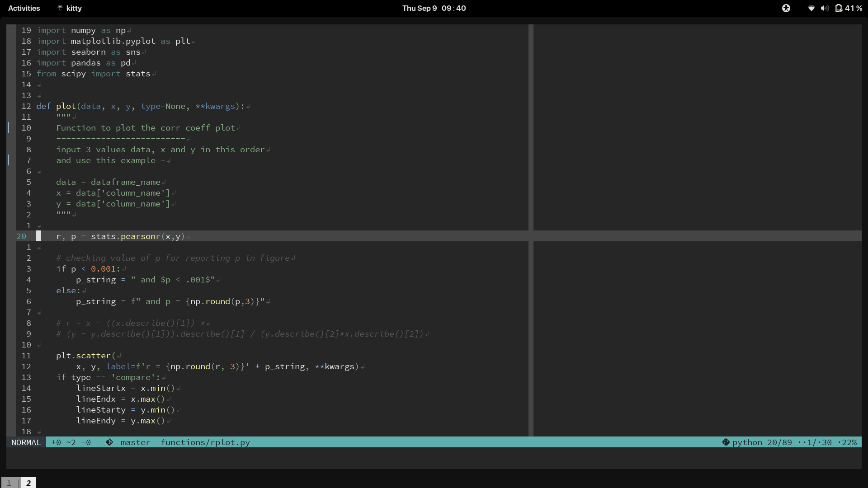Click the volume speaker icon

825,8
